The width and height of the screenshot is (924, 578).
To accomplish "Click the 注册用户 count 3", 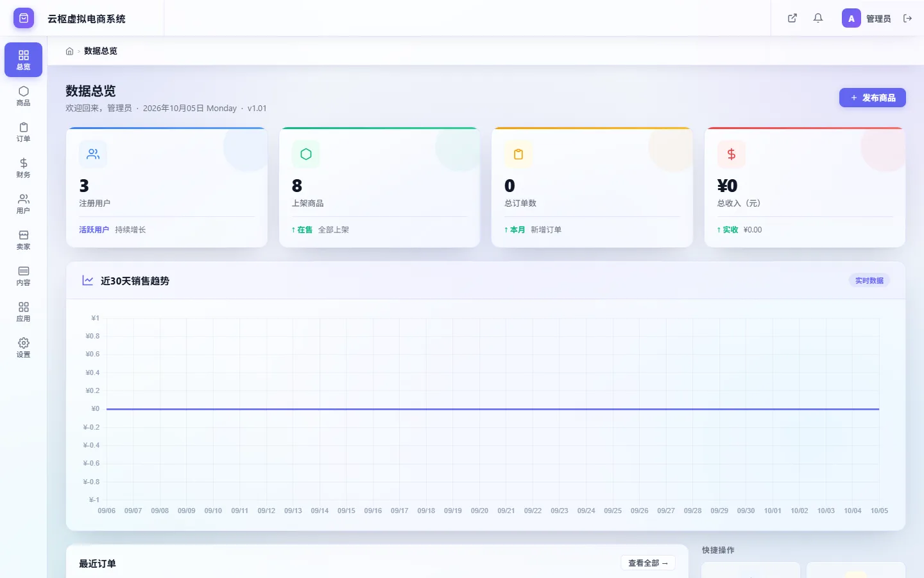I will pyautogui.click(x=84, y=186).
